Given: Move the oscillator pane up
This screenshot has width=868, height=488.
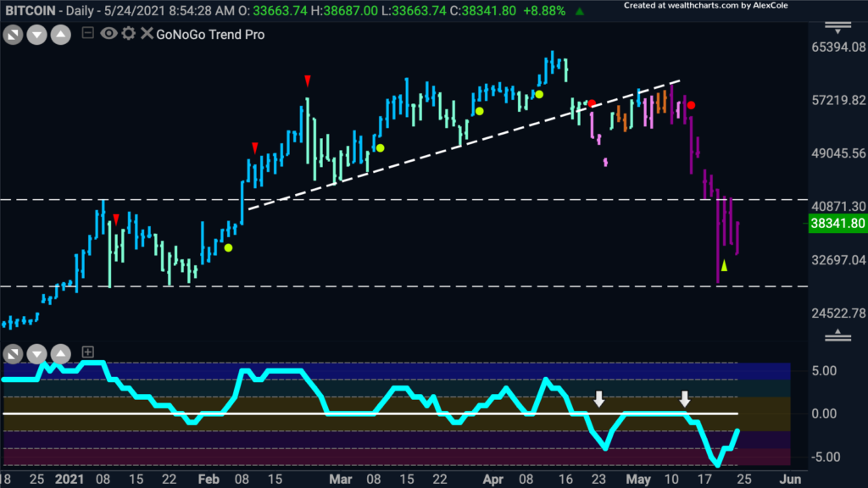Looking at the screenshot, I should 61,352.
